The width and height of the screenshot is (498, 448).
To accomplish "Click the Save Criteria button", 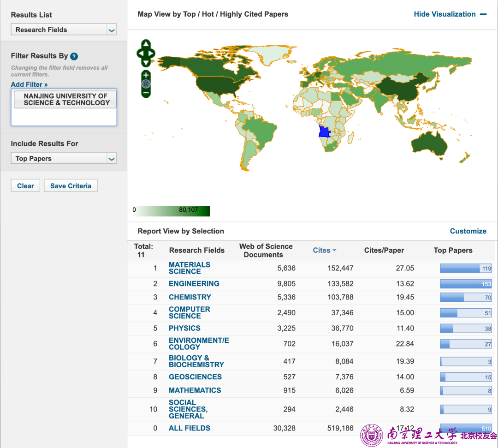I will 71,186.
